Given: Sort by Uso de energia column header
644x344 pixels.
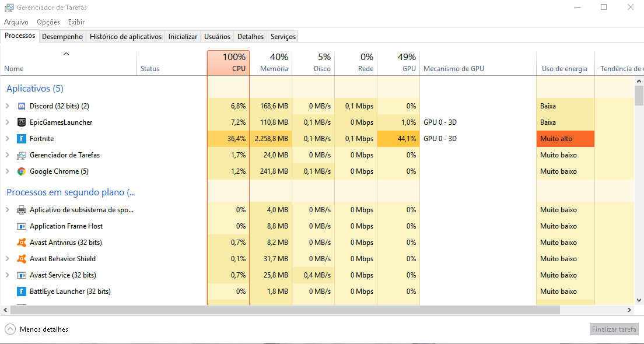Looking at the screenshot, I should 566,63.
